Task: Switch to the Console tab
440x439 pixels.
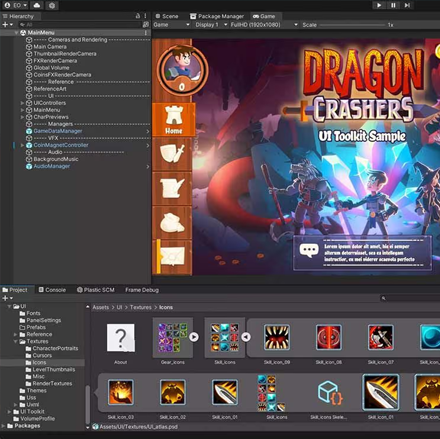Action: [52, 290]
